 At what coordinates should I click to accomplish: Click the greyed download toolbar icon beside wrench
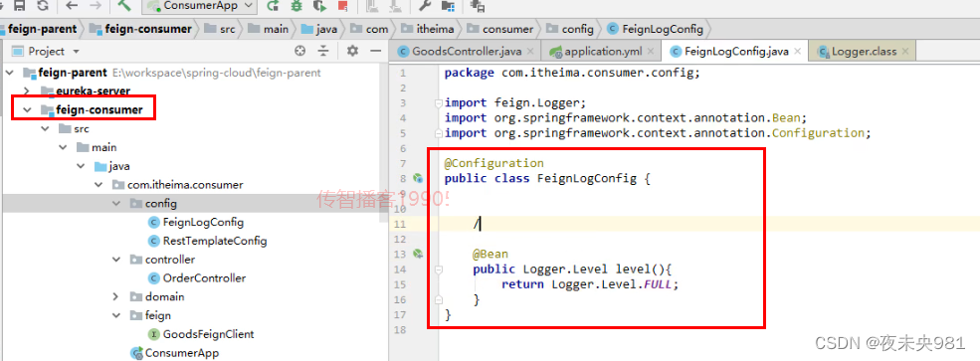coord(395,6)
